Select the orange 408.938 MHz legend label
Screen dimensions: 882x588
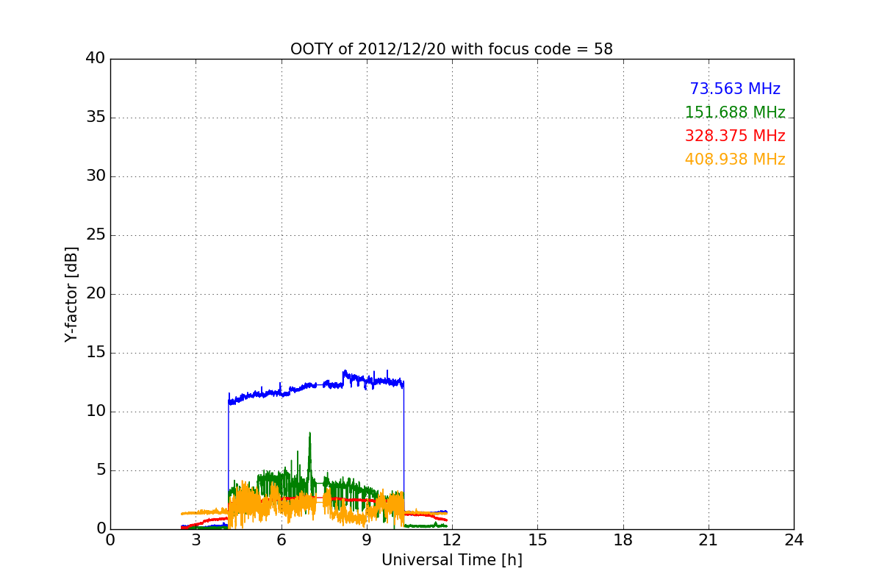[735, 159]
